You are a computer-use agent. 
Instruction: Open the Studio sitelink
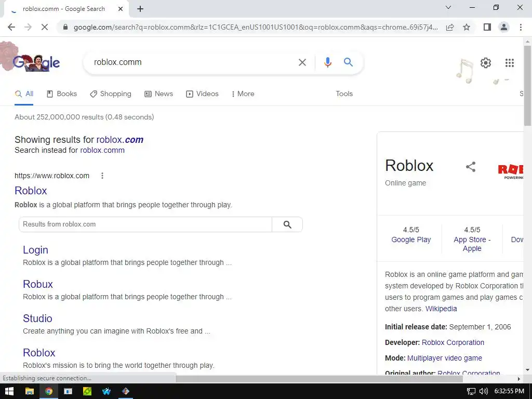[x=37, y=318]
